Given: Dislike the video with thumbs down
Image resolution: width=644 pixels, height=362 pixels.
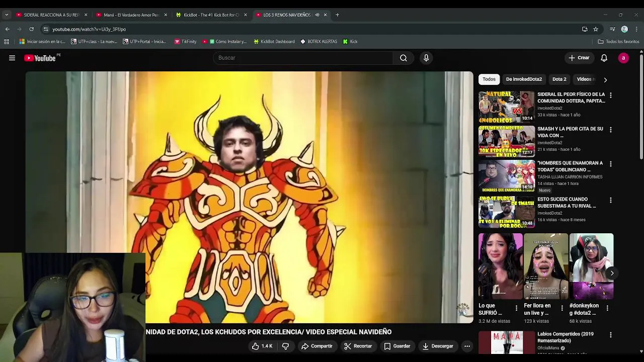Looking at the screenshot, I should click(285, 346).
